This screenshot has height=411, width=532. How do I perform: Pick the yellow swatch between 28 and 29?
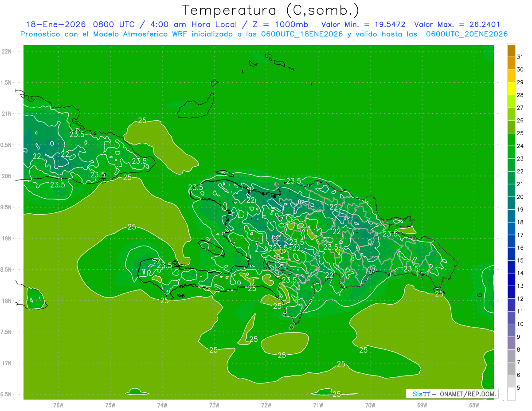[511, 89]
